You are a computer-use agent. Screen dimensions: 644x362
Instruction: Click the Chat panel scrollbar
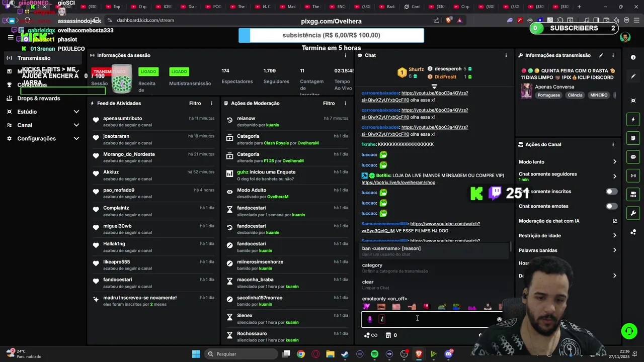(x=511, y=247)
